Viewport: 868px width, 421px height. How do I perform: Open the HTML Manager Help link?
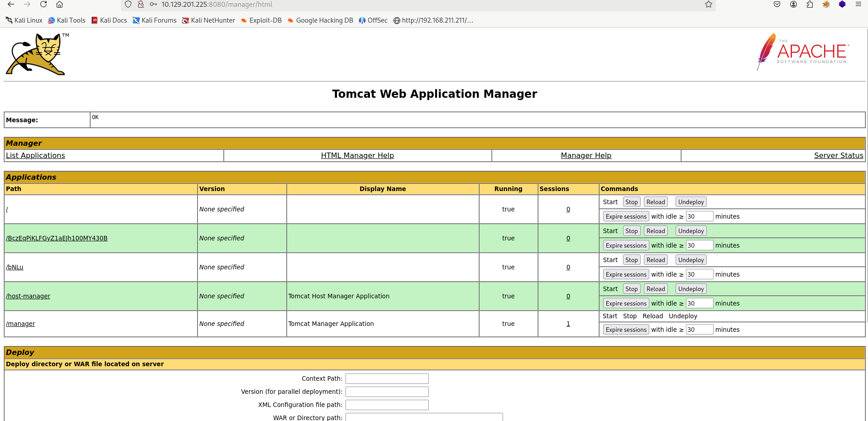pyautogui.click(x=357, y=155)
